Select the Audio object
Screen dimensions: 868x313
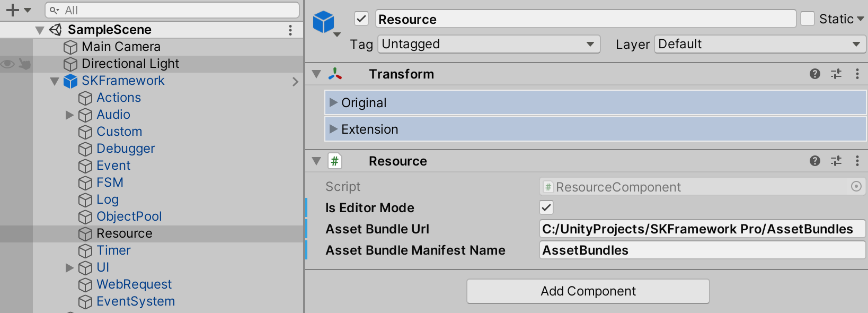(113, 115)
